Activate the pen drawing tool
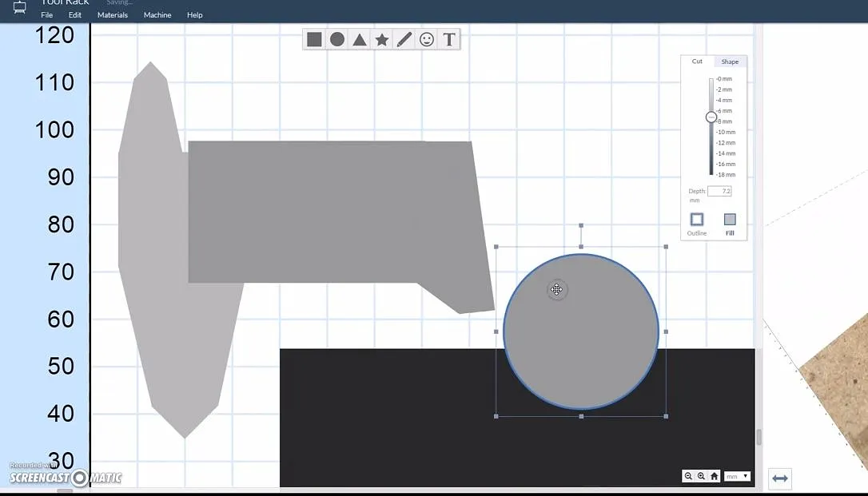868x496 pixels. tap(404, 39)
